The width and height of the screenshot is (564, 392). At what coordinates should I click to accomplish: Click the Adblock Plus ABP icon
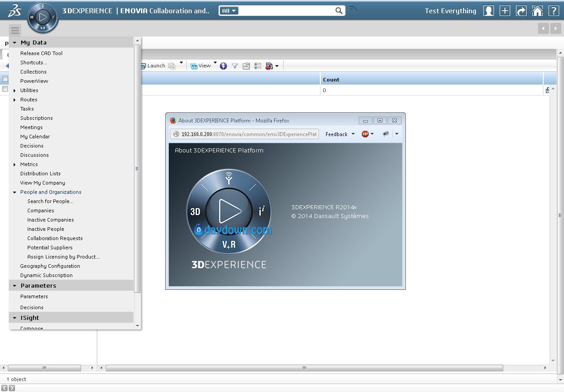pyautogui.click(x=365, y=134)
